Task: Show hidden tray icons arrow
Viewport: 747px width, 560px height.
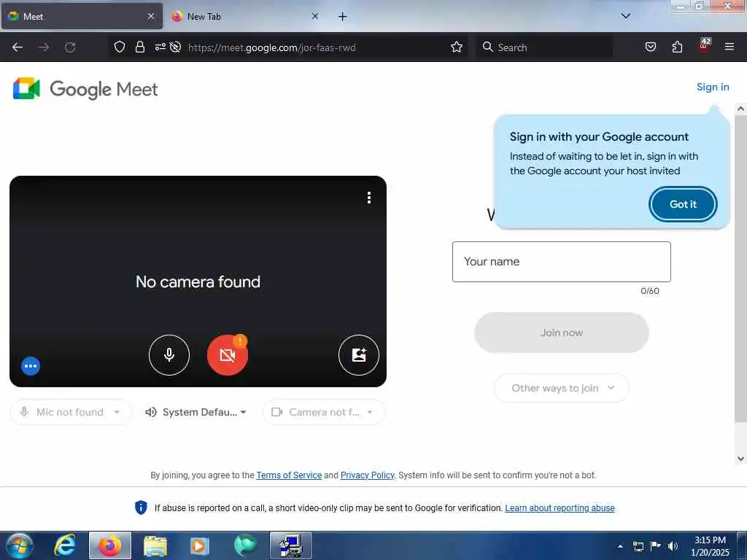Action: click(x=620, y=546)
